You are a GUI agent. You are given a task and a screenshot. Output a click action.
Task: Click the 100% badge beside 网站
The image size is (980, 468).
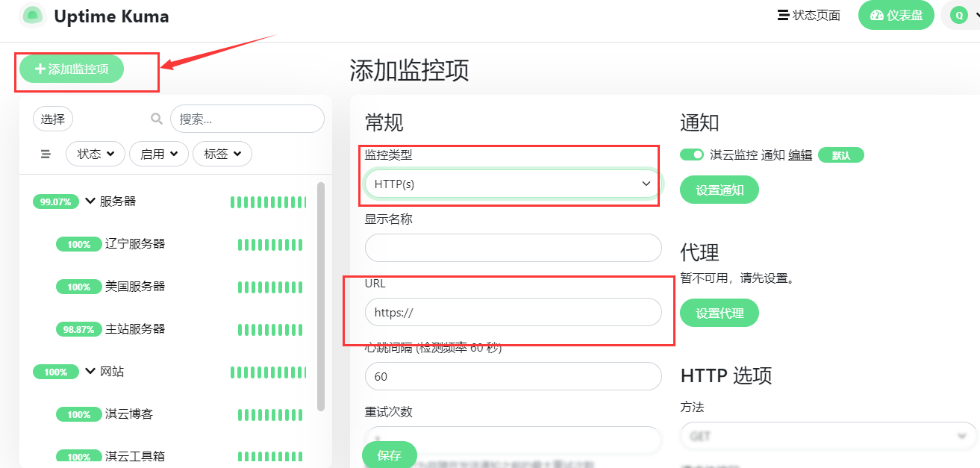[x=56, y=372]
